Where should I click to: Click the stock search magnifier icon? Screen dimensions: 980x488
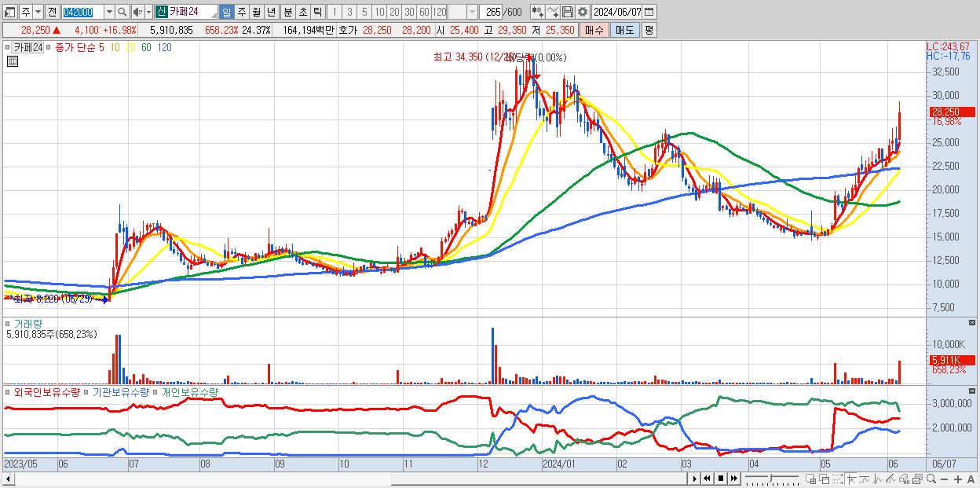pos(122,12)
